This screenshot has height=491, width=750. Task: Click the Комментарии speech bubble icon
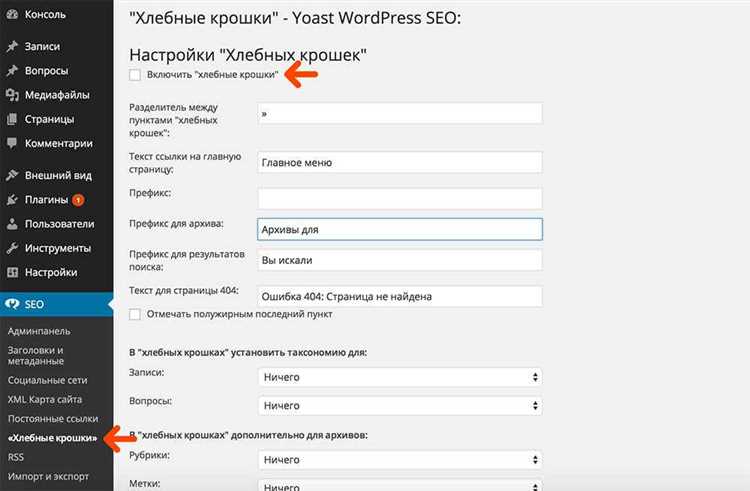(12, 143)
